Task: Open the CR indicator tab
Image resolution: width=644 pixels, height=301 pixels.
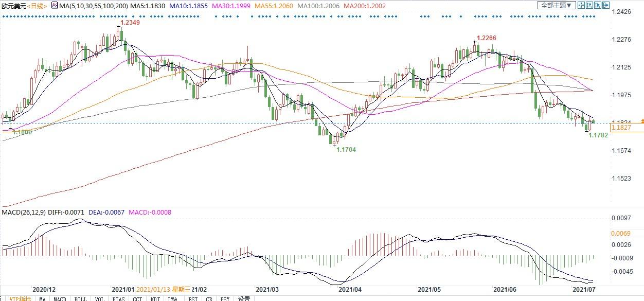Action: pyautogui.click(x=209, y=298)
